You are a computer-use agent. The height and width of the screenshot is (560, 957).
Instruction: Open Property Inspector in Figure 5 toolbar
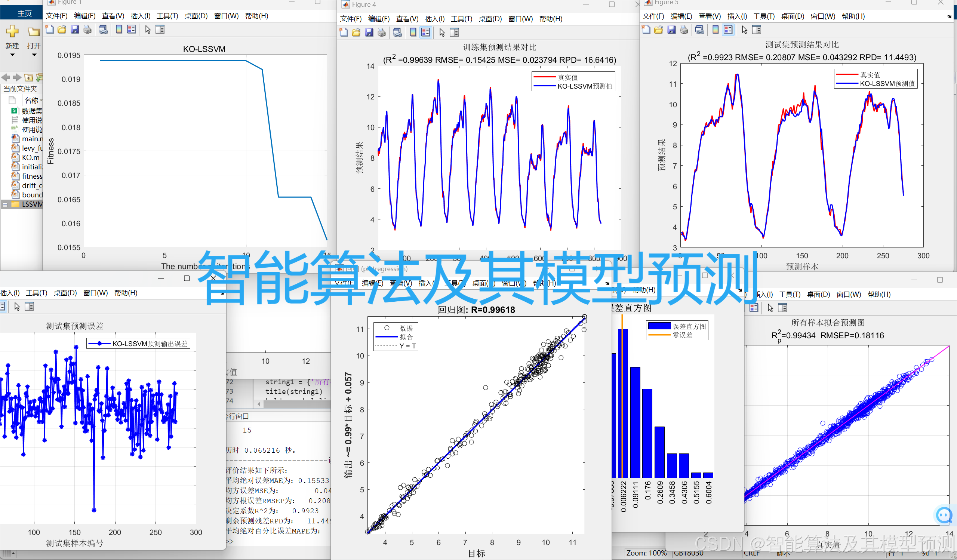(x=757, y=30)
